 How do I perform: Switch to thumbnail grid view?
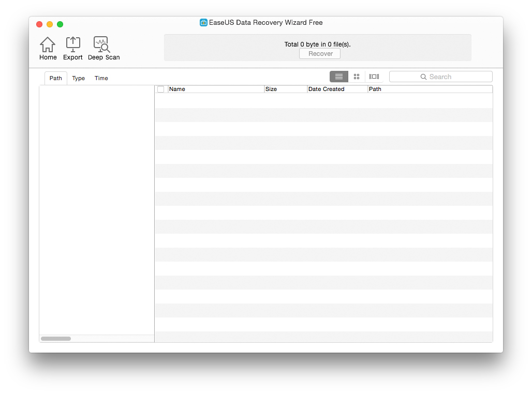click(x=356, y=77)
